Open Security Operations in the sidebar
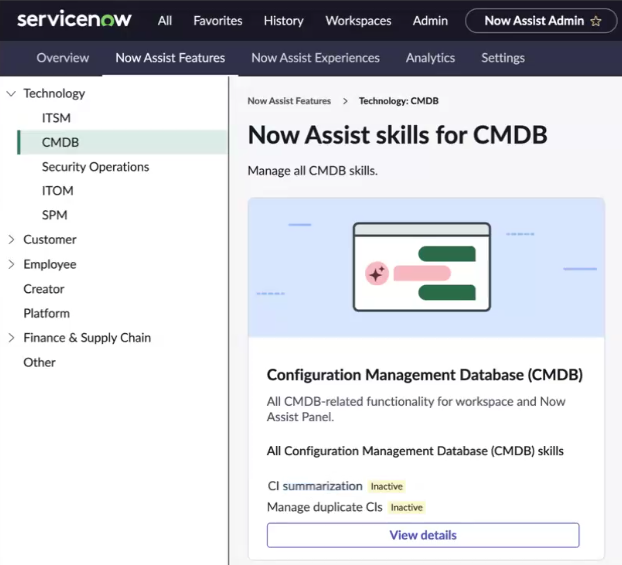This screenshot has width=622, height=565. tap(96, 167)
